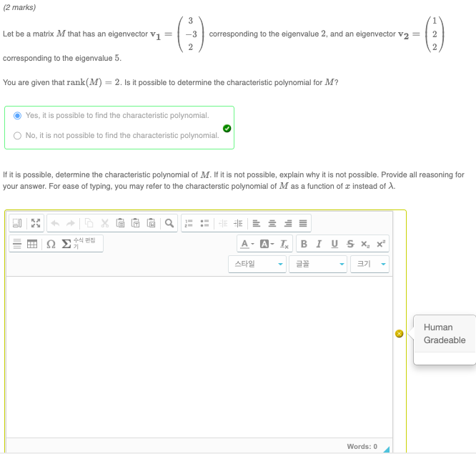The image size is (476, 454).
Task: Insert a numbered list
Action: tap(189, 223)
